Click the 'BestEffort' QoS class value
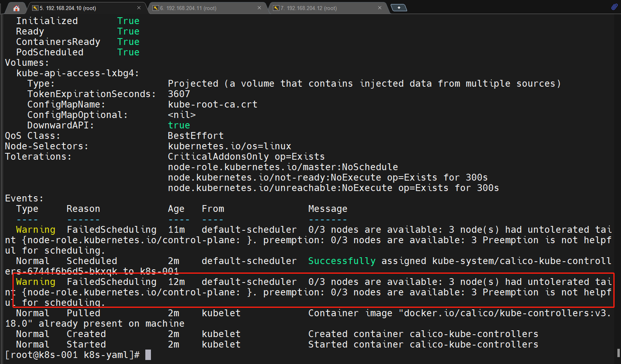 196,136
